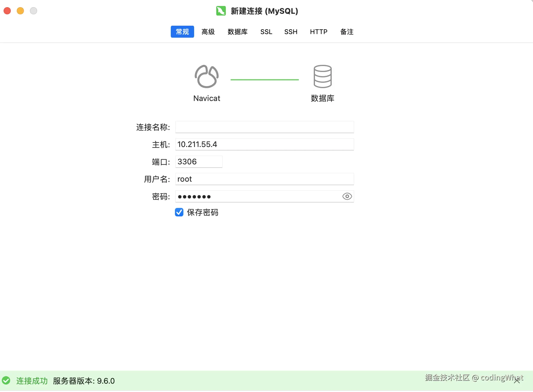The height and width of the screenshot is (392, 533).
Task: Click the 连接成功 status text
Action: point(32,381)
